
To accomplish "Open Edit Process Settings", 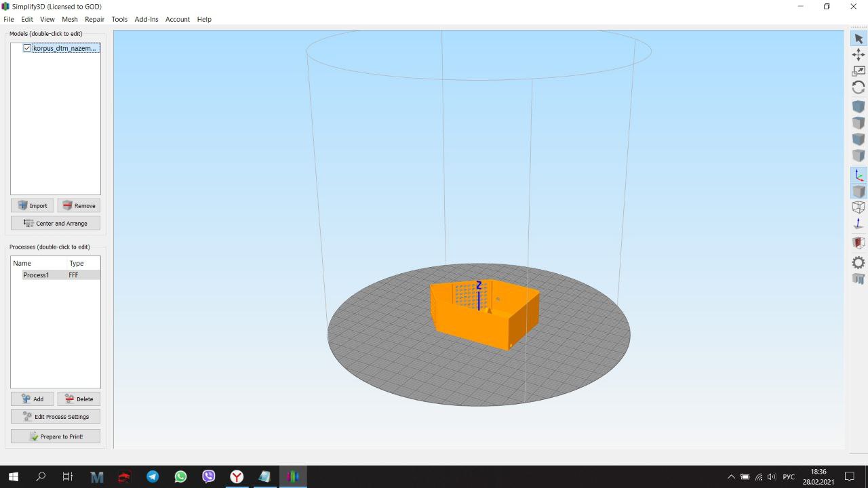I will pos(56,416).
